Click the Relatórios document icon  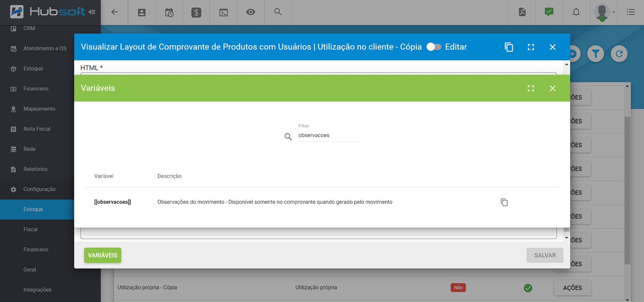pyautogui.click(x=13, y=169)
